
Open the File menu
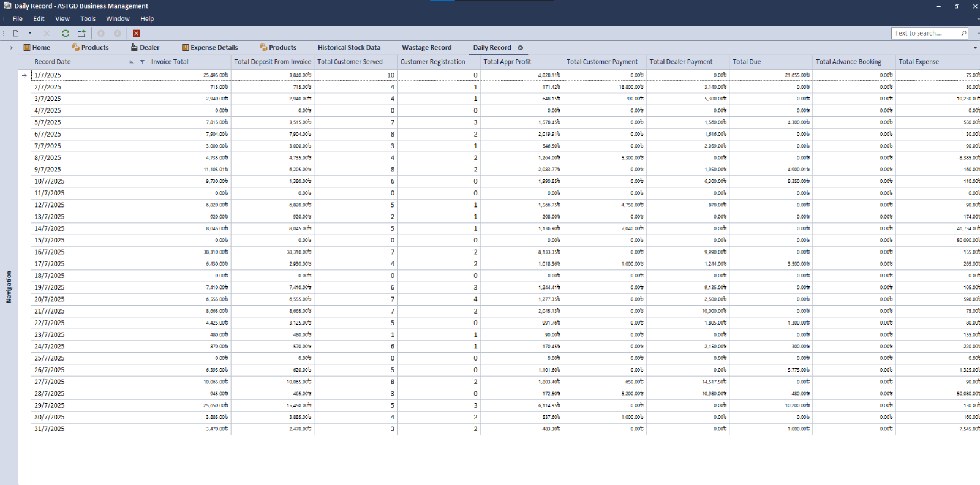tap(18, 19)
